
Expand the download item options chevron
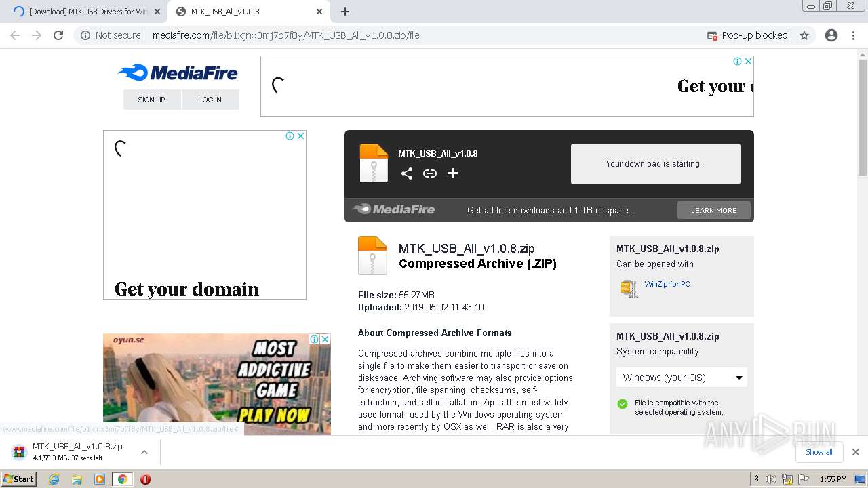(144, 452)
